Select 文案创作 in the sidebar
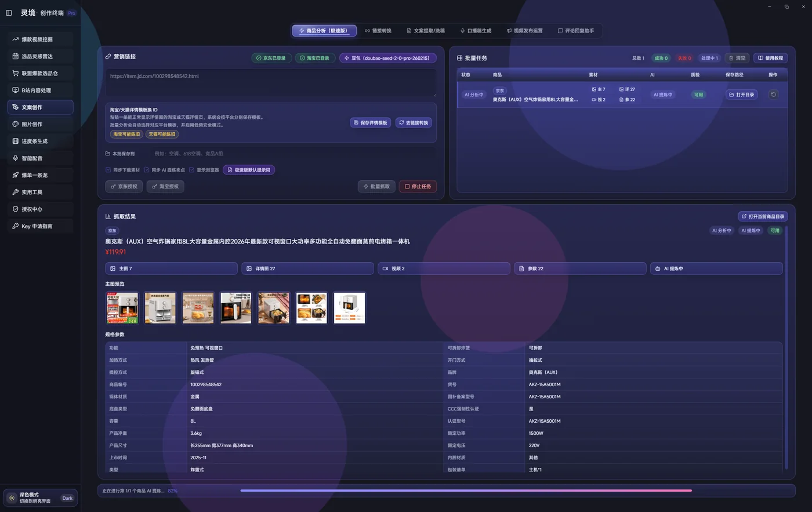Image resolution: width=812 pixels, height=512 pixels. coord(40,107)
